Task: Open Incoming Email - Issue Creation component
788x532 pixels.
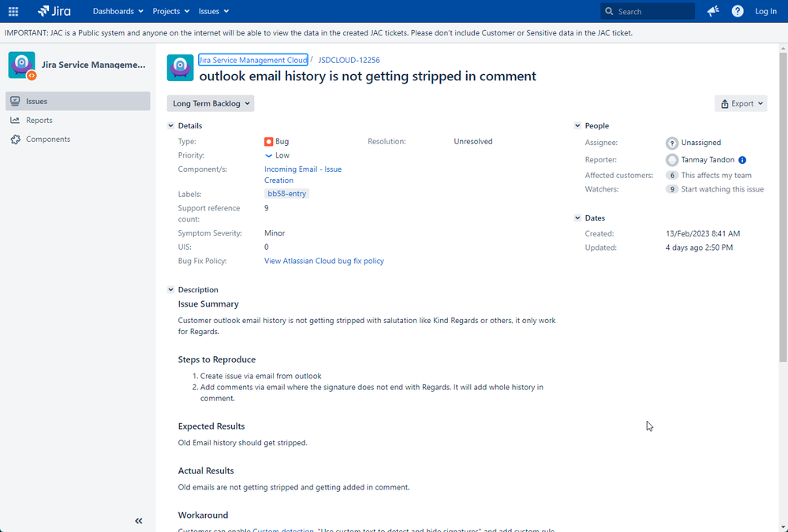Action: pyautogui.click(x=303, y=175)
